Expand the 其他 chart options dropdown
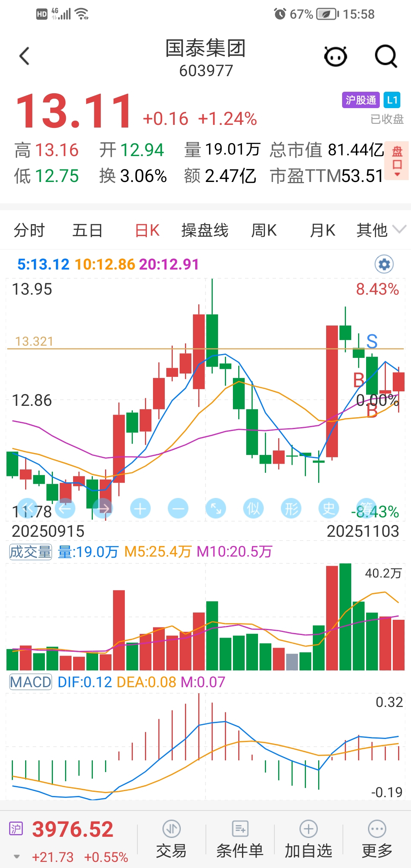This screenshot has height=868, width=411. point(381,230)
